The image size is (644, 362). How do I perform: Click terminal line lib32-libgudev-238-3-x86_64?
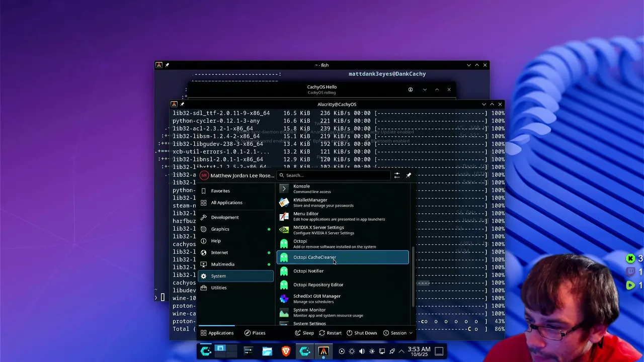pos(218,144)
